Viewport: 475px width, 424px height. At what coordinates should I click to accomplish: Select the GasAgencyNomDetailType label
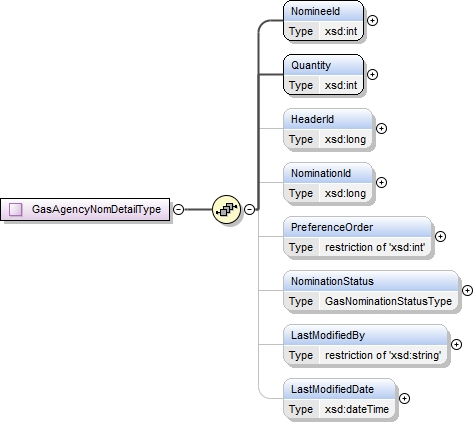pos(96,209)
